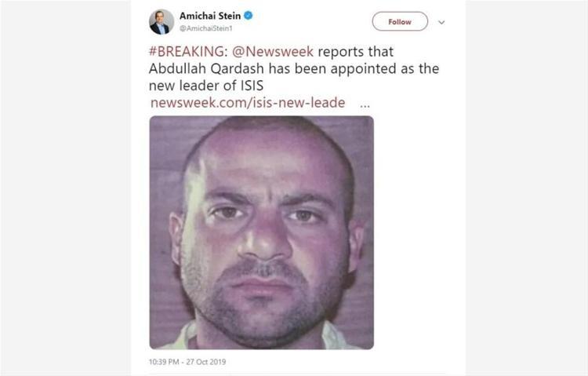
Task: Expand the chevron menu beside Follow
Action: click(441, 22)
